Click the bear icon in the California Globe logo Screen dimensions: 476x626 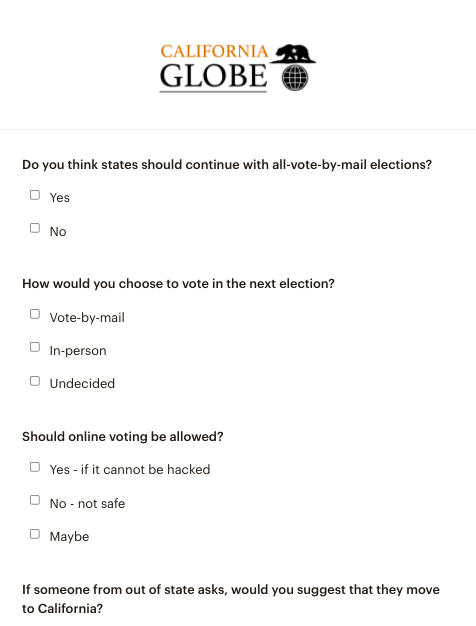(x=293, y=53)
